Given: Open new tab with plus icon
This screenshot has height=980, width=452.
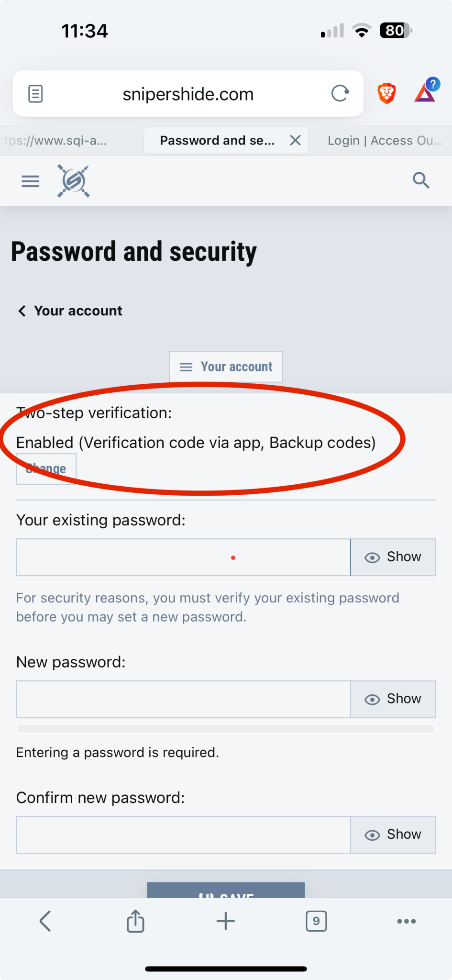Looking at the screenshot, I should [x=226, y=921].
